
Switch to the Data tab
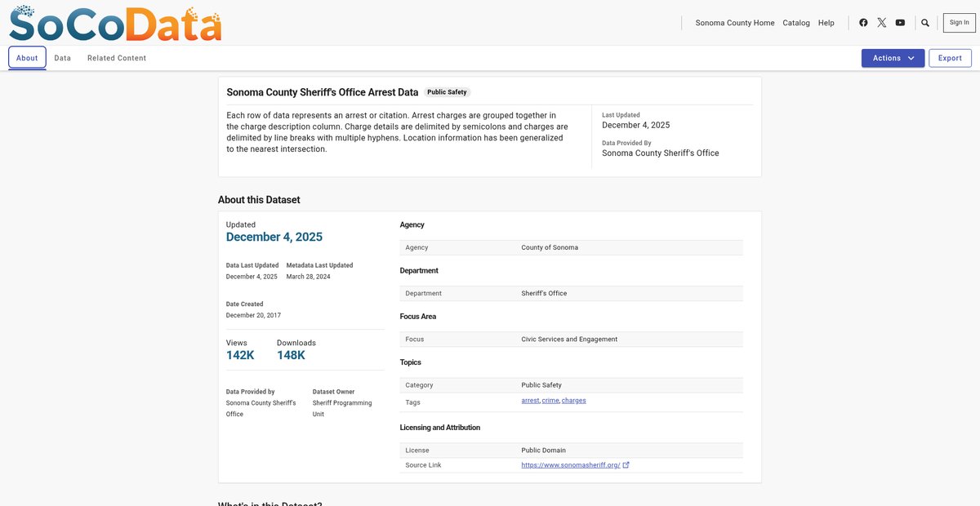[63, 58]
